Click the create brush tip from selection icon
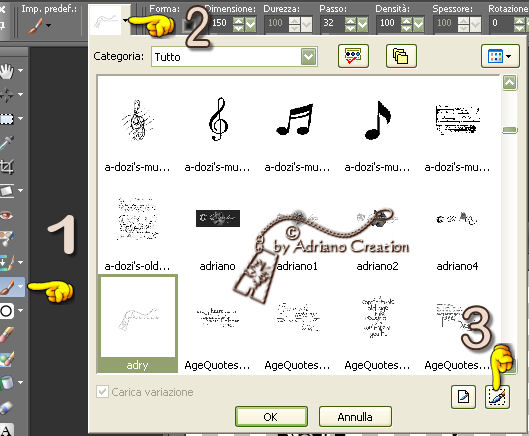Image resolution: width=529 pixels, height=436 pixels. point(497,397)
